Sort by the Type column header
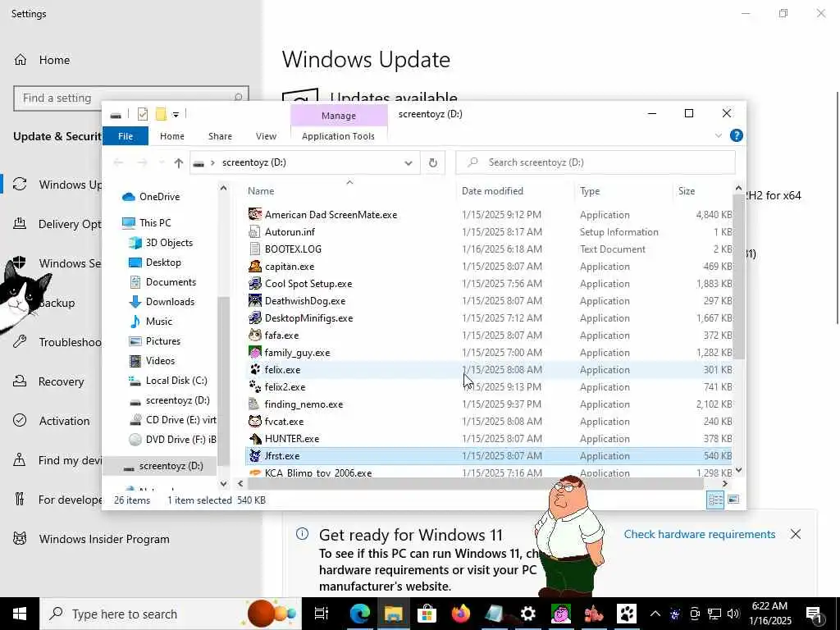The height and width of the screenshot is (630, 840). [x=589, y=190]
